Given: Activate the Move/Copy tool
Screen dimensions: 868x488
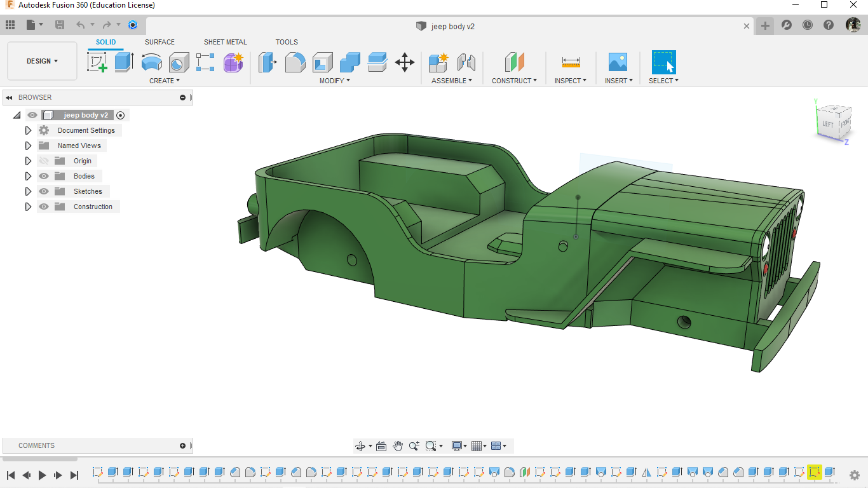Looking at the screenshot, I should click(405, 62).
